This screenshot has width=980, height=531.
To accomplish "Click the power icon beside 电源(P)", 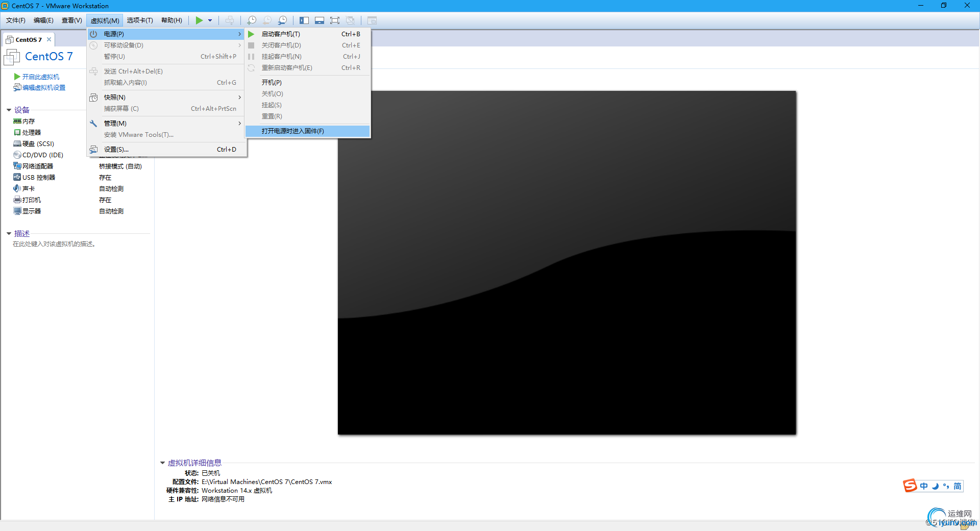I will pyautogui.click(x=93, y=34).
